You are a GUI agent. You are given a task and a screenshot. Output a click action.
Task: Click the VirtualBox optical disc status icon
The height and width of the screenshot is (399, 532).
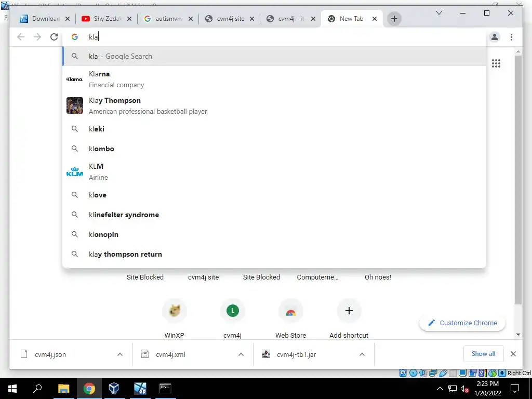click(413, 373)
